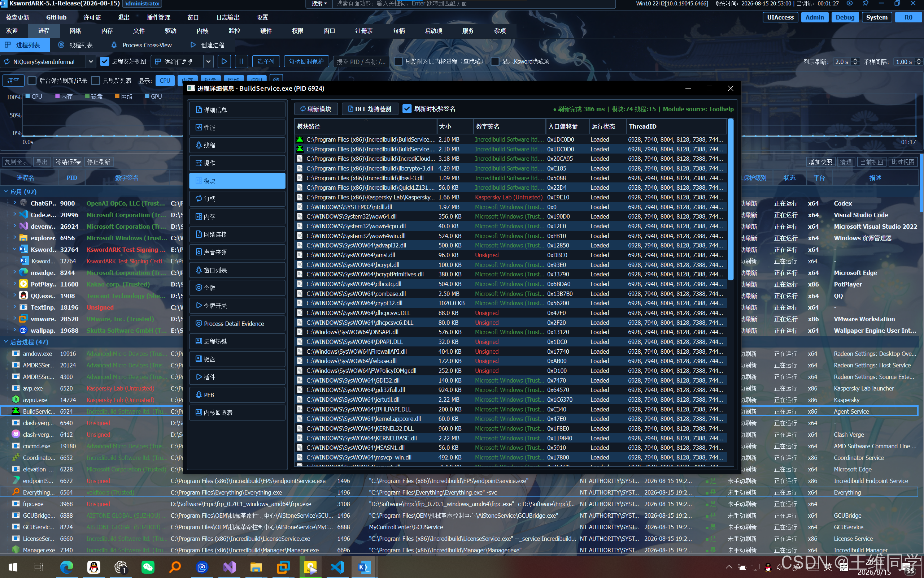Image resolution: width=924 pixels, height=578 pixels.
Task: Open the 详细信息 view mode dropdown
Action: [208, 61]
